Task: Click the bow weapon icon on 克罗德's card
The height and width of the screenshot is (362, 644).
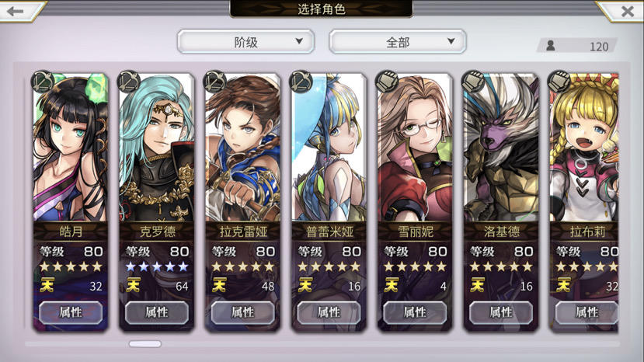Action: click(129, 82)
